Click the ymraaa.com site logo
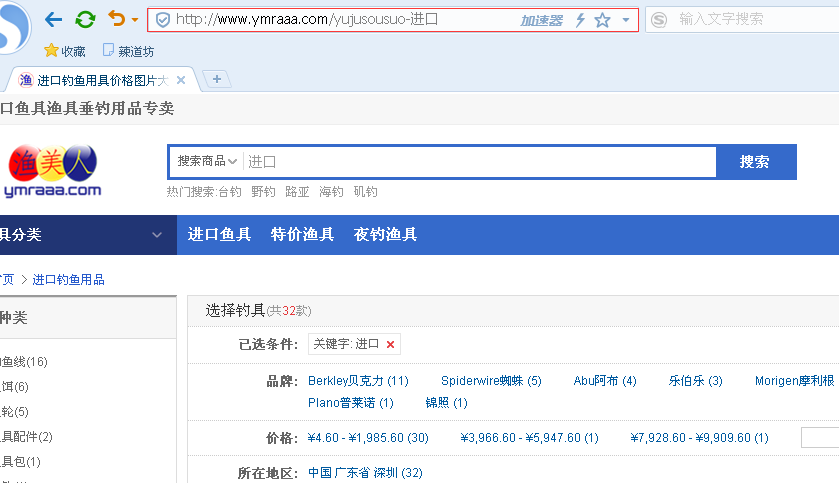The image size is (839, 483). pos(54,172)
